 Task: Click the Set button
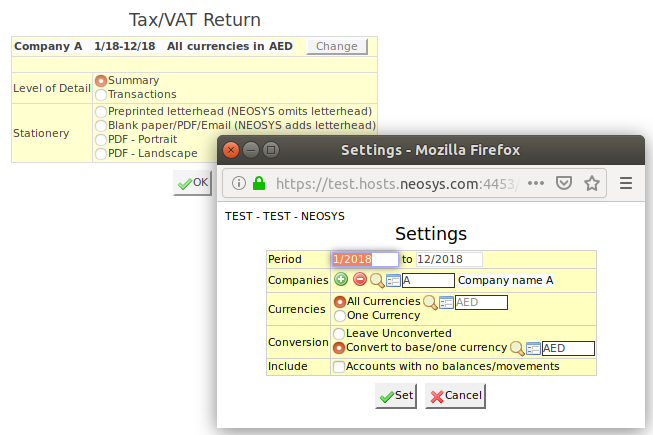(396, 396)
